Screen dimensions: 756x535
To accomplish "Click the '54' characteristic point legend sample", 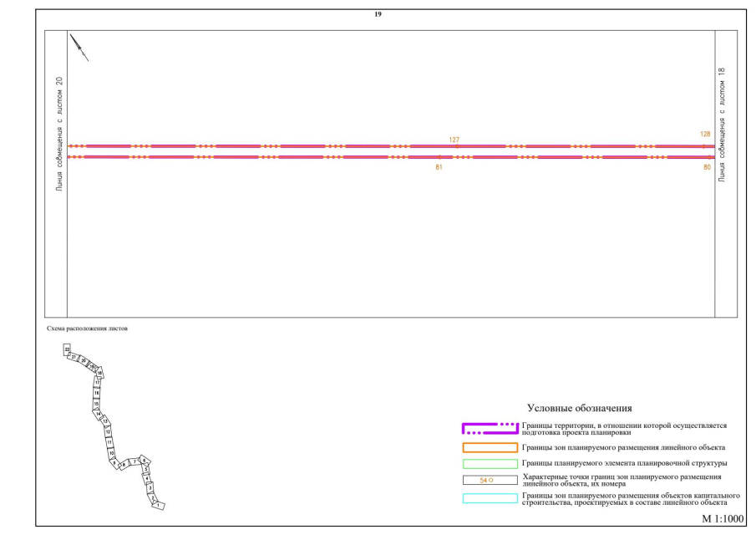I will 489,481.
